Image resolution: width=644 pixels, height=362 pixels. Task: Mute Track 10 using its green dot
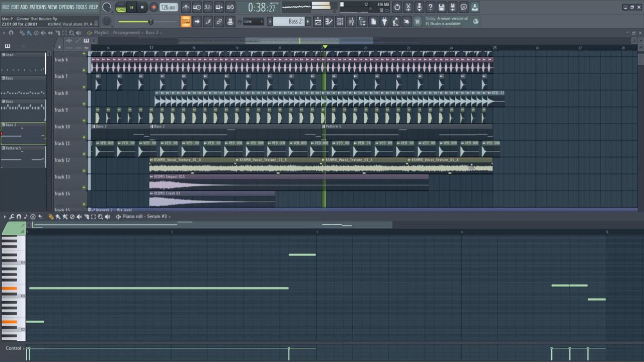click(x=84, y=137)
